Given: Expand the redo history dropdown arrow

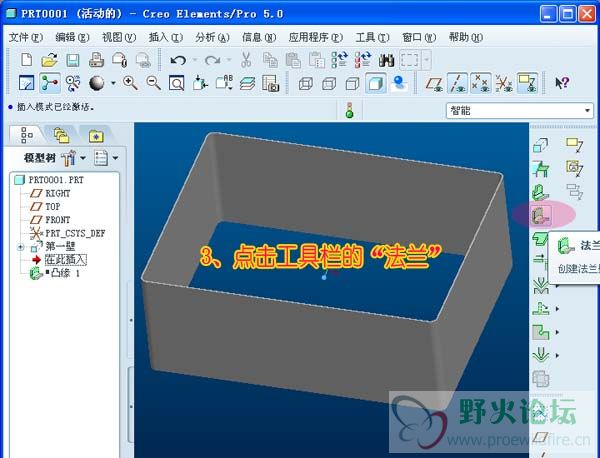Looking at the screenshot, I should click(229, 60).
